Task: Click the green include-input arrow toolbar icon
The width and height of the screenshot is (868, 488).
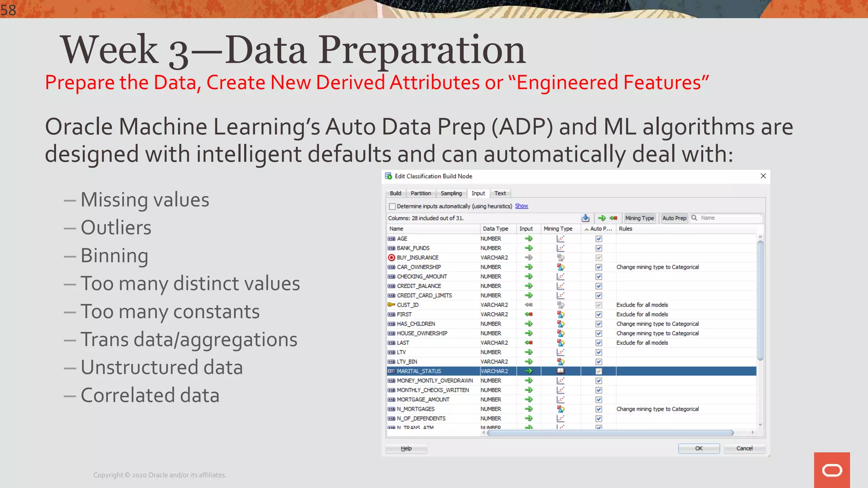Action: pos(601,218)
